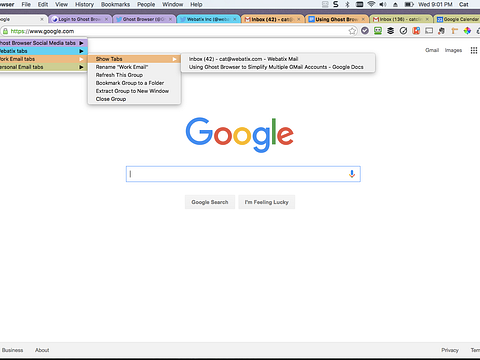Click the Google Search button

210,202
